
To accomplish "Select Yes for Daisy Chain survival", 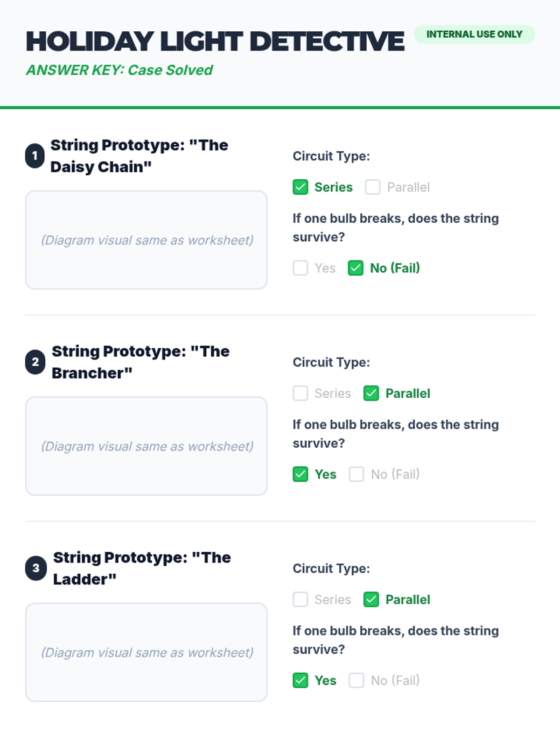I will pos(301,268).
